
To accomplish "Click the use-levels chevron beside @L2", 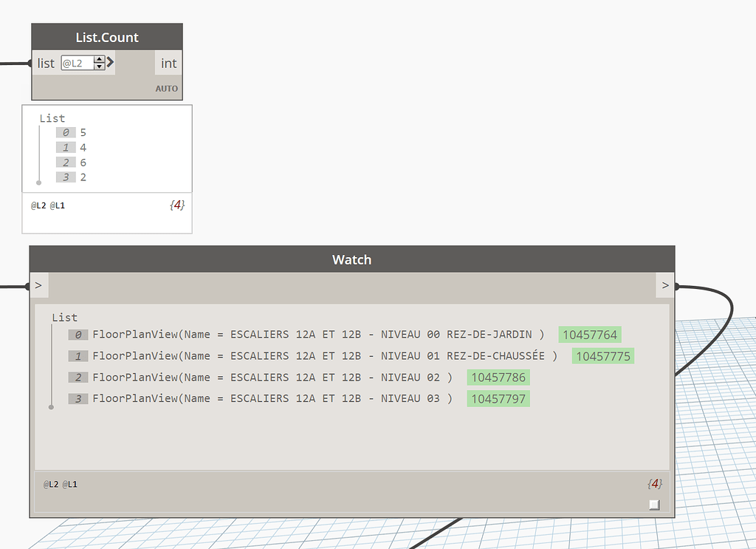I will (109, 62).
